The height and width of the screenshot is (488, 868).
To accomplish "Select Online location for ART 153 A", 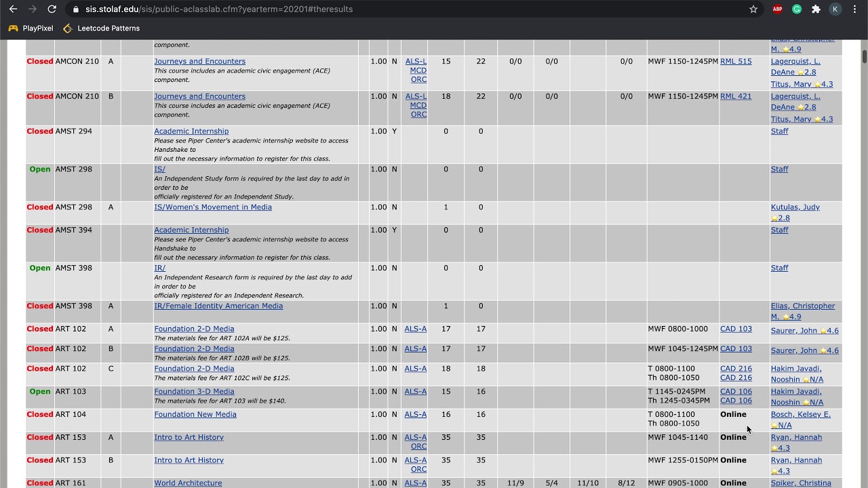I will (x=733, y=438).
